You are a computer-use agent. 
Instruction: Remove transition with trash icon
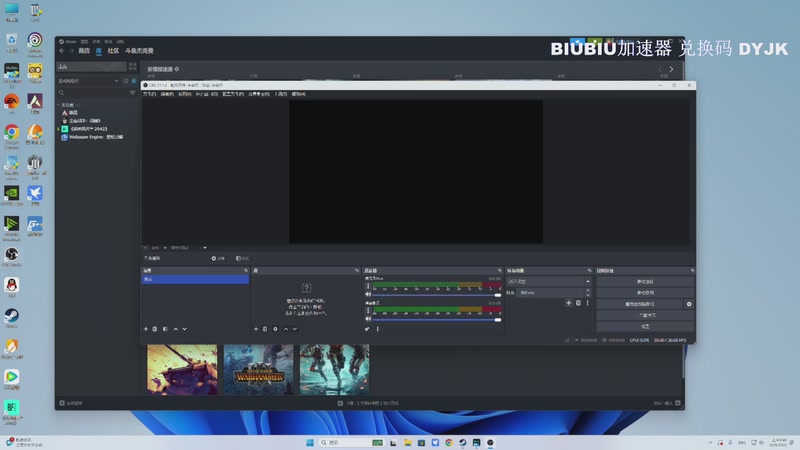coord(578,303)
